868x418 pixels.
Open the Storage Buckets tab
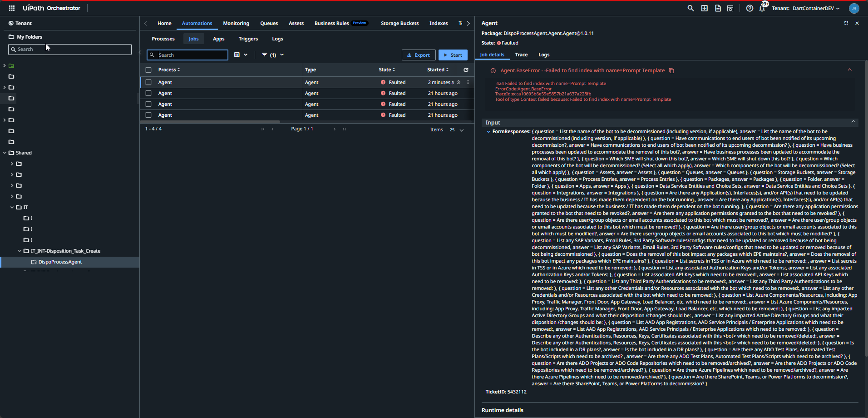tap(400, 23)
